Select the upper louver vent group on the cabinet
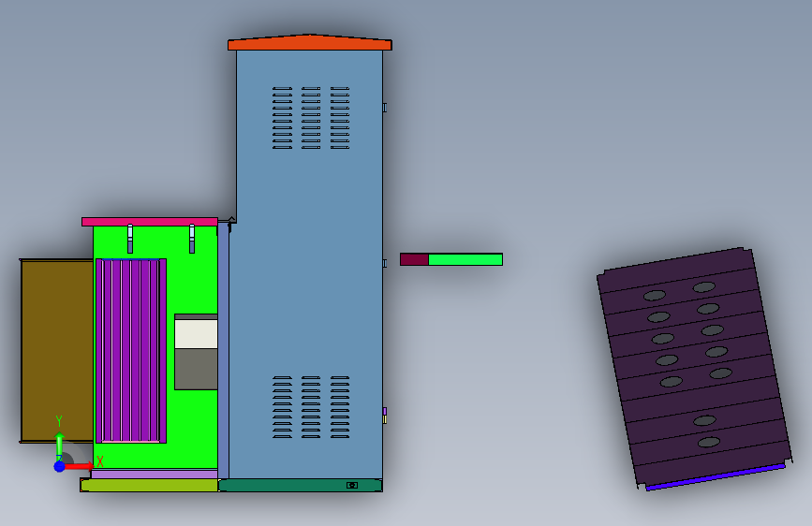This screenshot has height=526, width=812. 311,118
